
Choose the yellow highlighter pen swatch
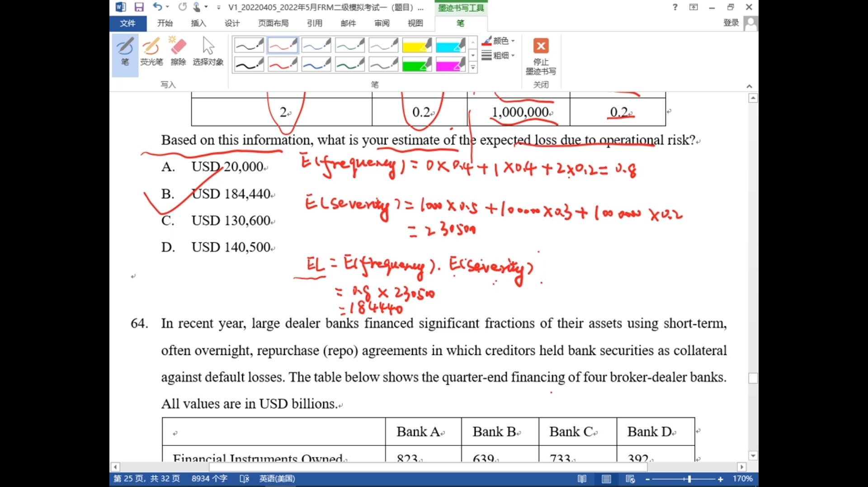pos(416,46)
